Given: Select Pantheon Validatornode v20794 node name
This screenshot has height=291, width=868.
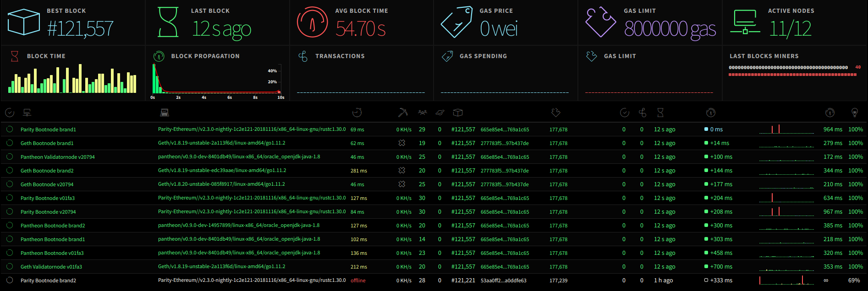Looking at the screenshot, I should (58, 157).
